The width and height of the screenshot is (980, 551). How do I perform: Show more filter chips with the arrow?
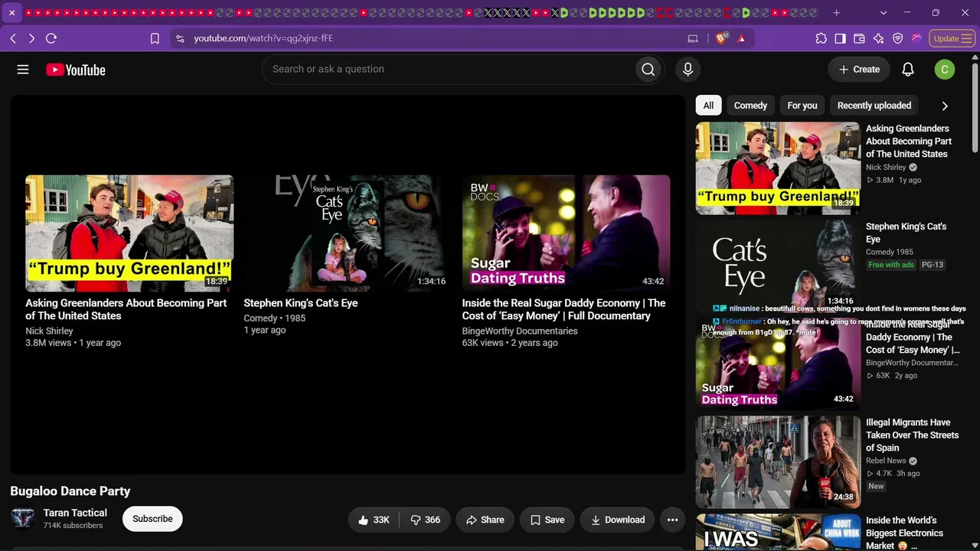pos(945,106)
